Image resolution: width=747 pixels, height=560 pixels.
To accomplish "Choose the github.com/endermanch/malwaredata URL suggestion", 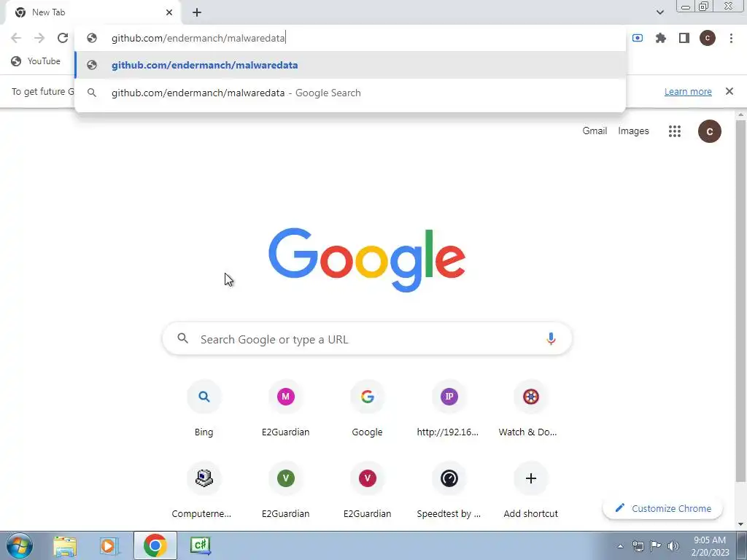I will tap(350, 65).
